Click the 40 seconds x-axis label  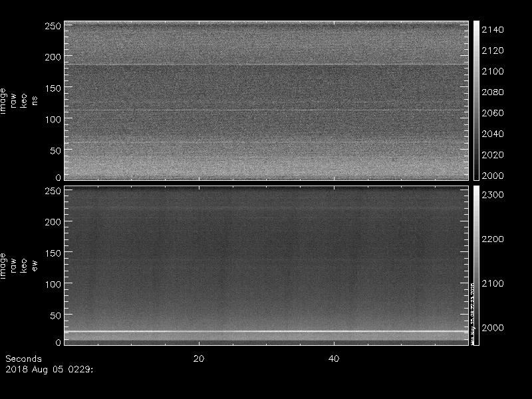coord(334,358)
